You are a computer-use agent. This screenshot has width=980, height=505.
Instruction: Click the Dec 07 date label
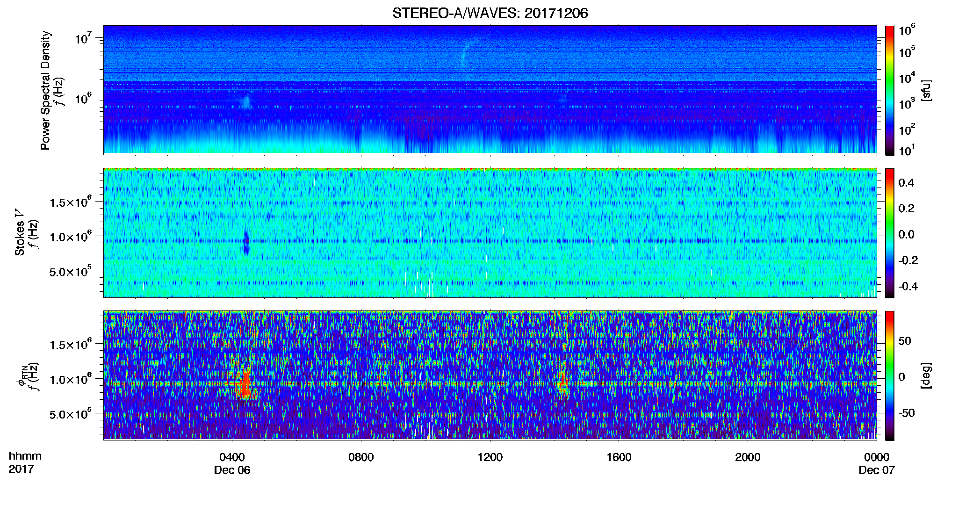[x=877, y=470]
